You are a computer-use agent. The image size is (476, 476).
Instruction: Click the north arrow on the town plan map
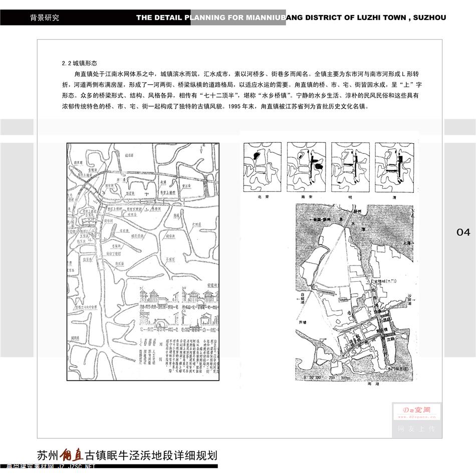(412, 213)
